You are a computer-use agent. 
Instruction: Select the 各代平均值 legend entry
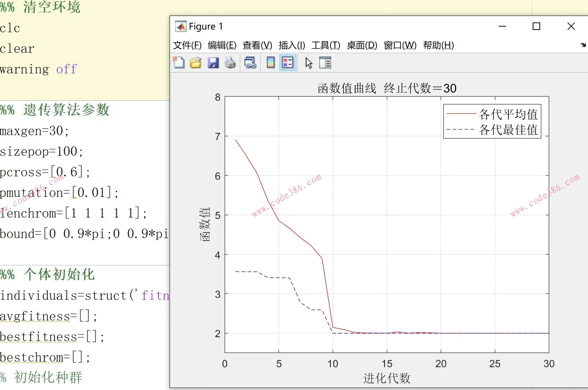(x=508, y=114)
